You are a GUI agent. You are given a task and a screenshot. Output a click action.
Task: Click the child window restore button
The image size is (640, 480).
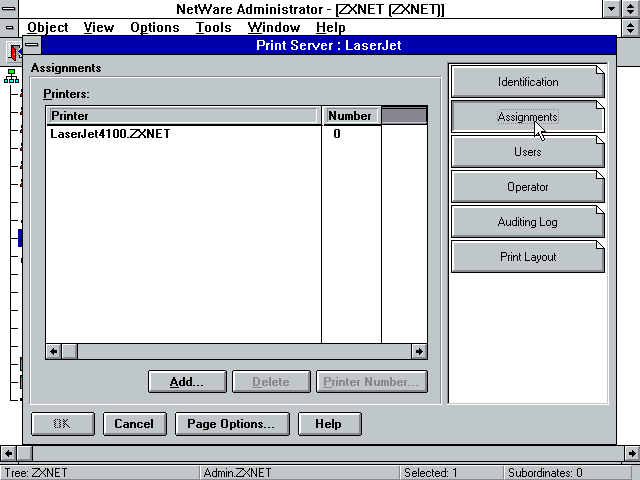(630, 27)
